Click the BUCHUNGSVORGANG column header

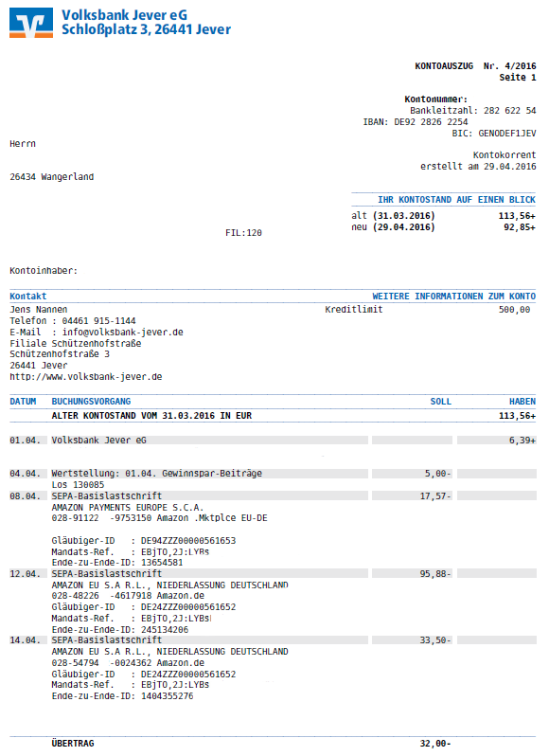(91, 401)
